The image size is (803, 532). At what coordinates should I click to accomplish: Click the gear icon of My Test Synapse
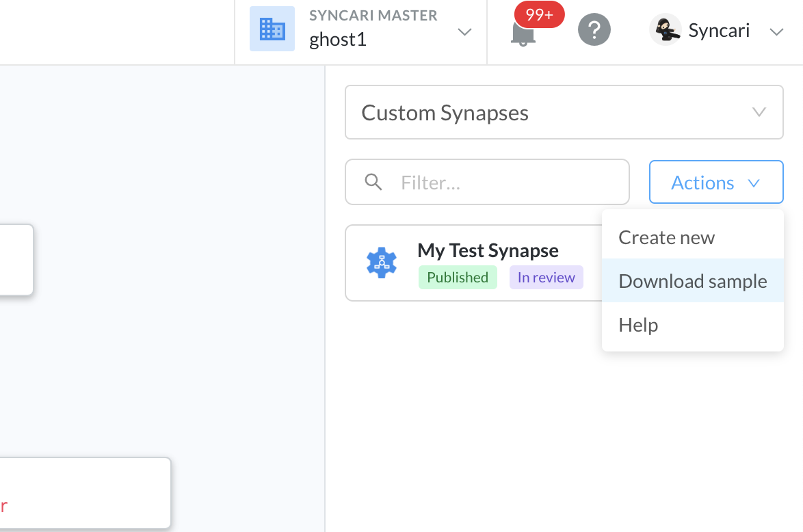point(382,263)
